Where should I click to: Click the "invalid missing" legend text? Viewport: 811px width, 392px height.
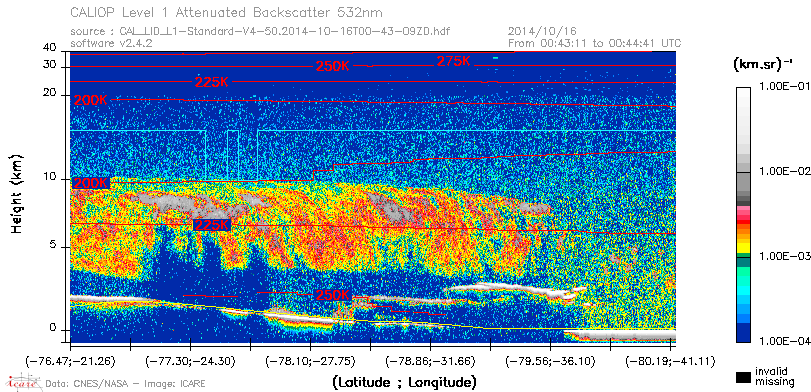[774, 376]
